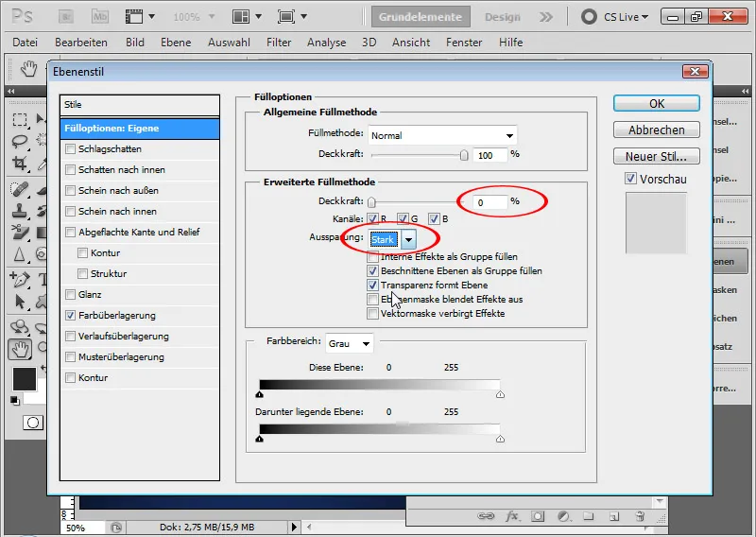Select the Lasso tool
Viewport: 756px width, 537px height.
[20, 142]
